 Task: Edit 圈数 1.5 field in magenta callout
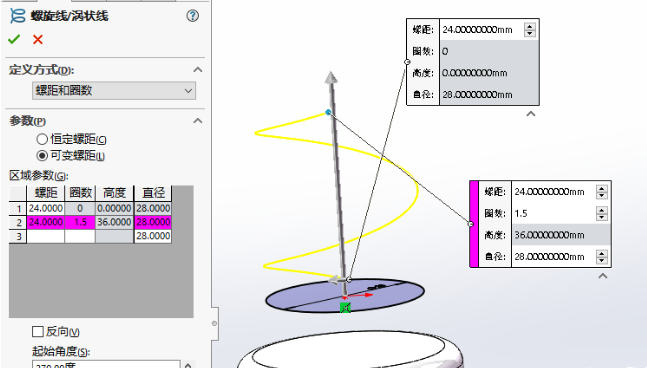tap(553, 213)
